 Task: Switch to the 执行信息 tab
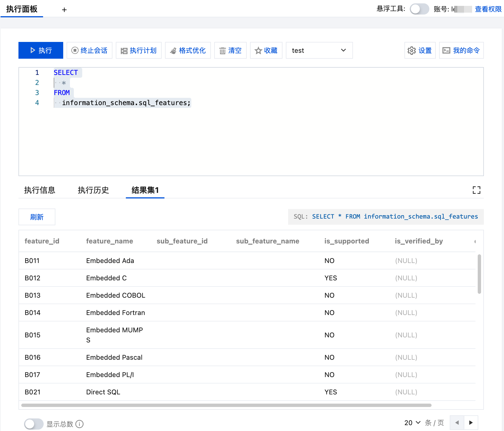point(40,190)
